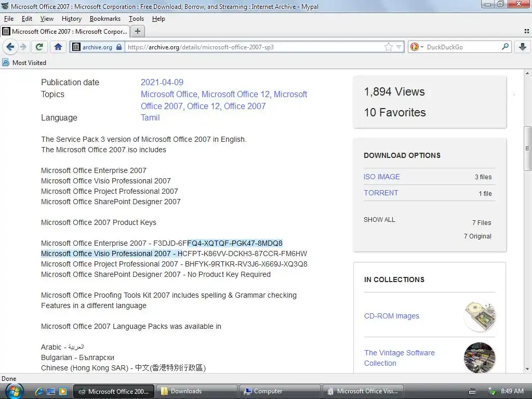Image resolution: width=532 pixels, height=399 pixels.
Task: Click the scrollbar up arrow
Action: (527, 73)
